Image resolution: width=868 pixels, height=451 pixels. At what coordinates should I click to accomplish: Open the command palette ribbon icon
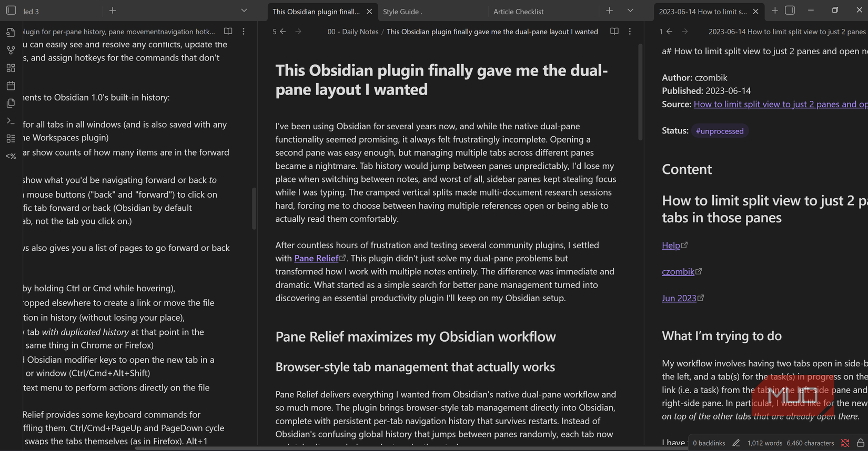click(x=11, y=121)
